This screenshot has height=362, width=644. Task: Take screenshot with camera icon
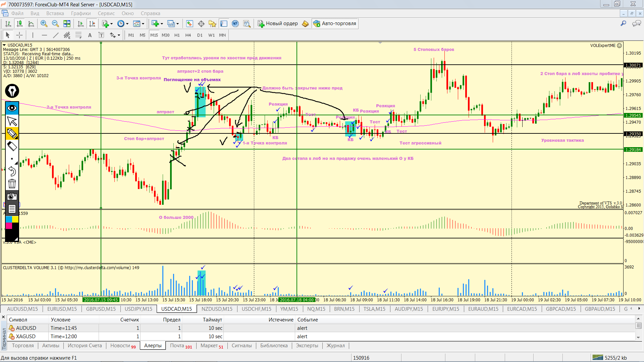pyautogui.click(x=12, y=196)
